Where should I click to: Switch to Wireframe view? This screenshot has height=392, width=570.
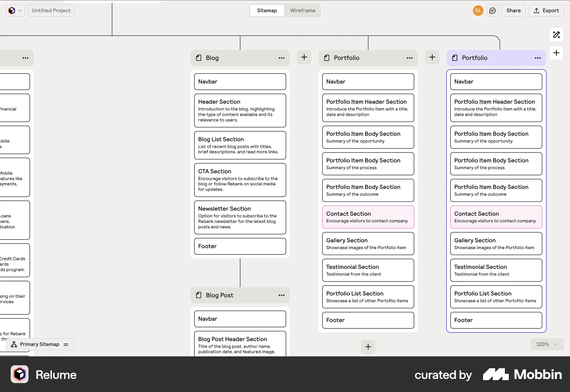pos(303,10)
